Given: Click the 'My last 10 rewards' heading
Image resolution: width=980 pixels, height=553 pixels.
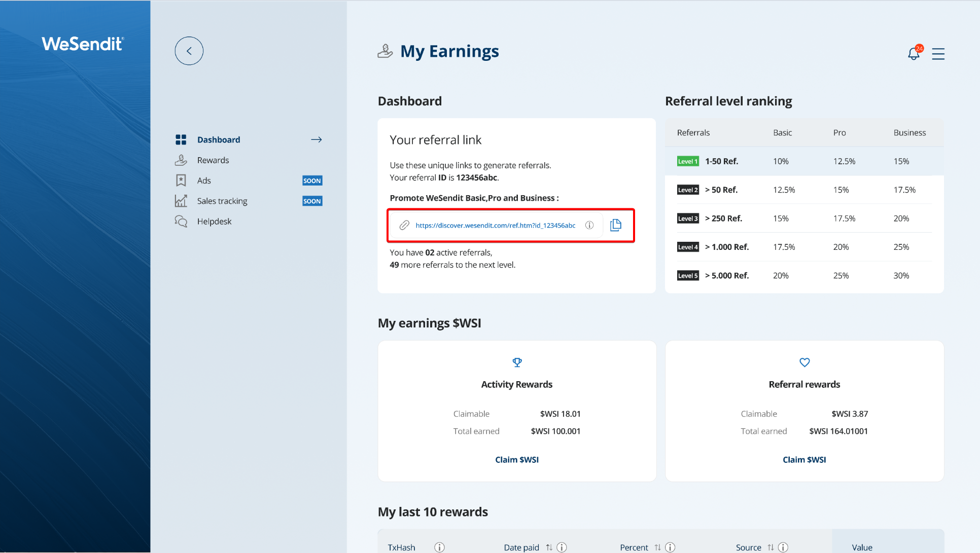Looking at the screenshot, I should pos(433,512).
